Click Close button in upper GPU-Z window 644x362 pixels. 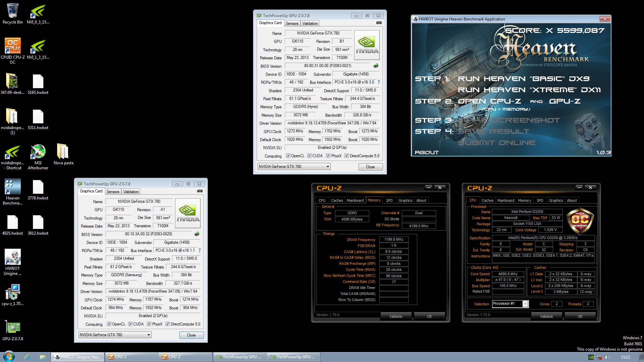point(370,167)
